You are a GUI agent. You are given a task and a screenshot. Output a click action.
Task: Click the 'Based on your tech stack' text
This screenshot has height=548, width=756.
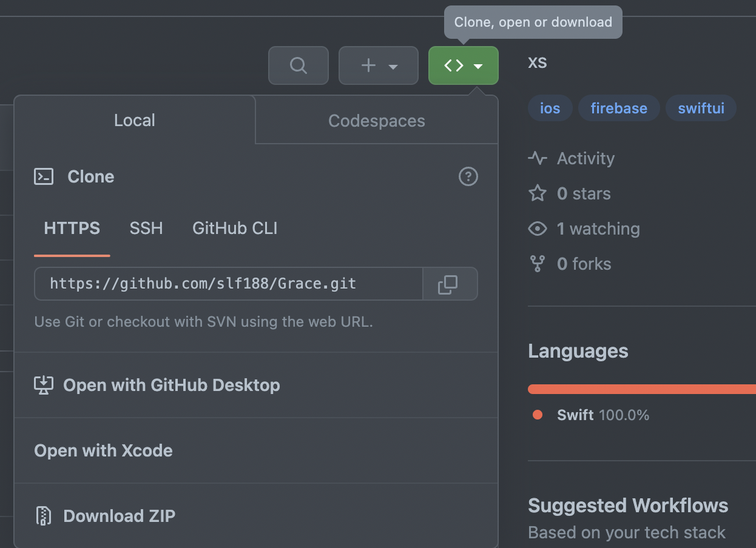coord(627,532)
